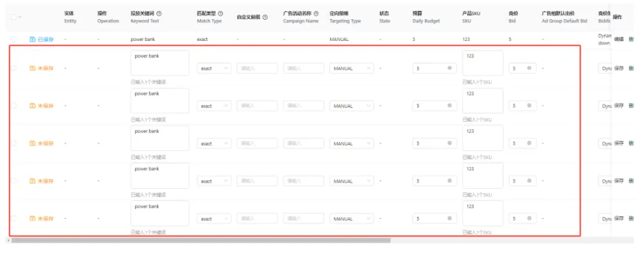Click the orange 未保存 icon in fifth unsaved row
The image size is (644, 256).
coord(33,219)
